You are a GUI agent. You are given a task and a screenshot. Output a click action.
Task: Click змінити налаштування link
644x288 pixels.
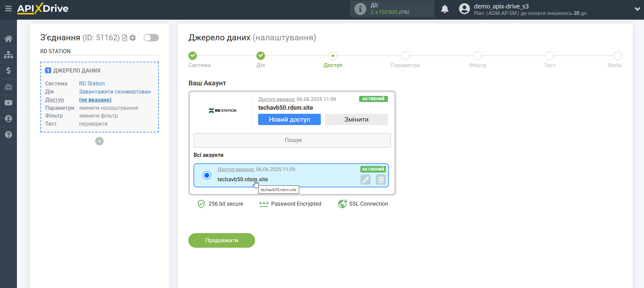coord(108,108)
